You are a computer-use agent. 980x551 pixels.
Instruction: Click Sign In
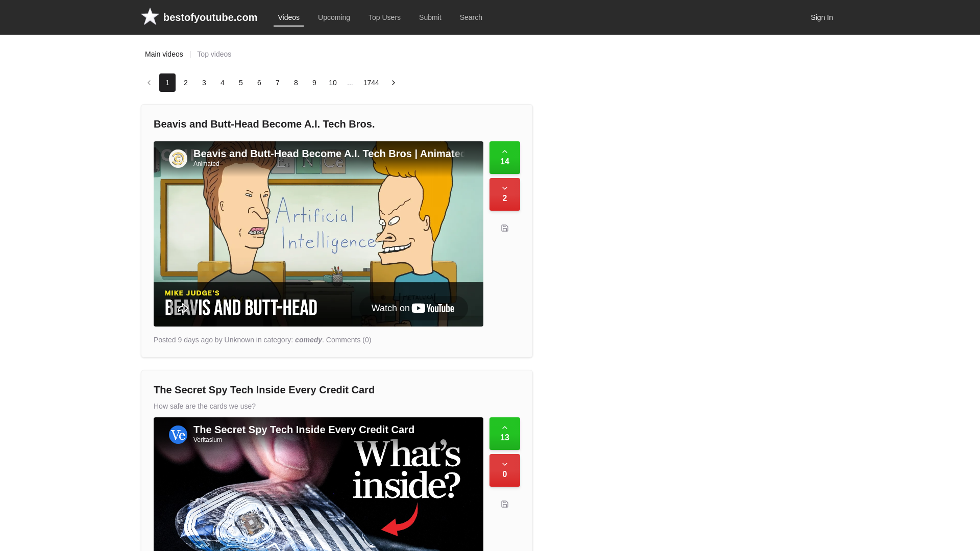[822, 17]
